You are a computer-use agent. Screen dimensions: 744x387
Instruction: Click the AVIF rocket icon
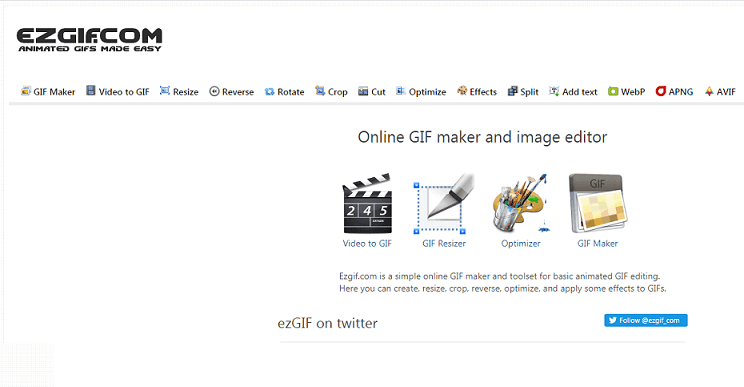[x=709, y=91]
